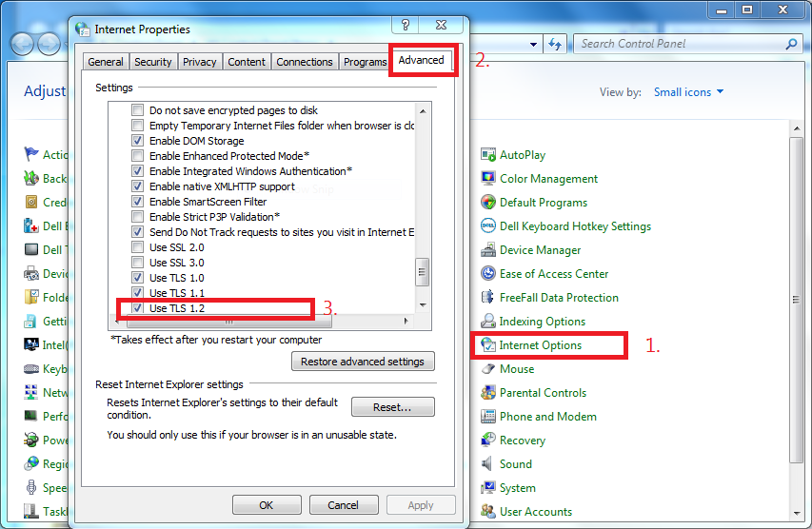Click the Reset... button
Viewport: 812px width, 529px height.
pos(392,407)
